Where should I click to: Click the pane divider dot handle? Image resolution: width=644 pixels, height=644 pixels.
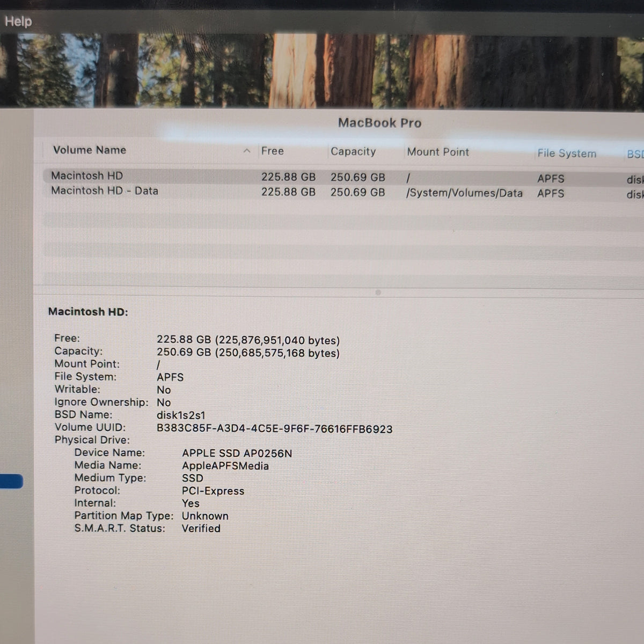point(378,292)
